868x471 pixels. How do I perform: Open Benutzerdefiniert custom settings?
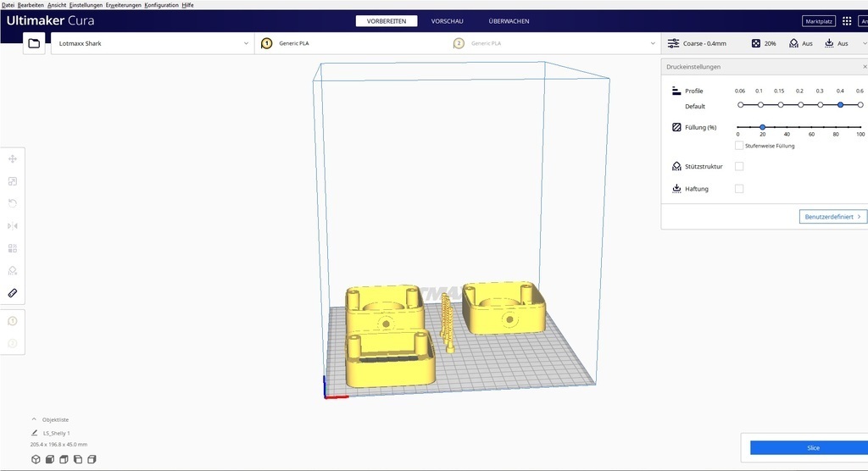click(x=832, y=216)
